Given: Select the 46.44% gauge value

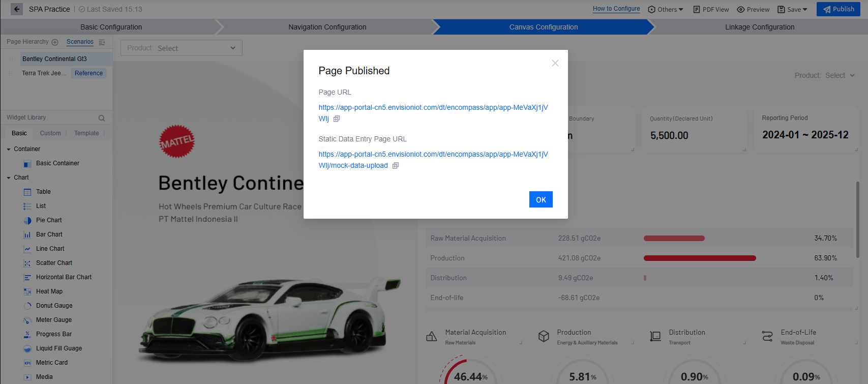Looking at the screenshot, I should [x=471, y=377].
